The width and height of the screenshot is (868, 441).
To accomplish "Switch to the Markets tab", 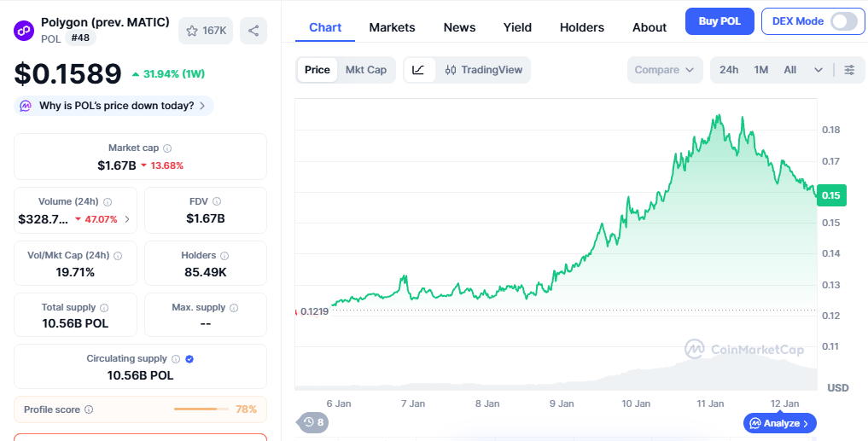I will point(392,27).
